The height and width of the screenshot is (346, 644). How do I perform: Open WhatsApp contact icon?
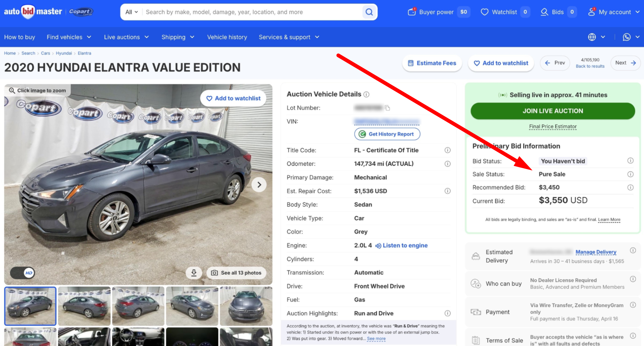coord(626,37)
